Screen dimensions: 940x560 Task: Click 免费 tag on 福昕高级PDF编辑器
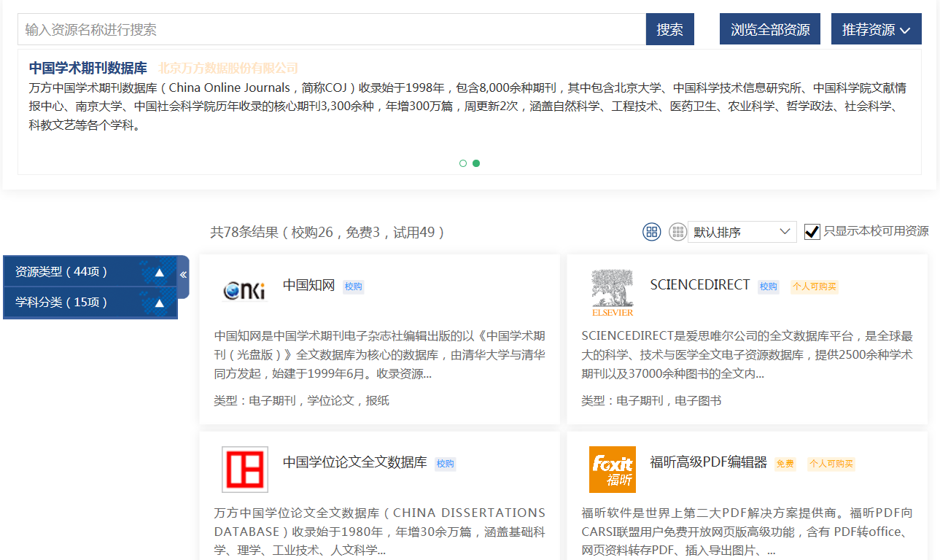coord(785,464)
